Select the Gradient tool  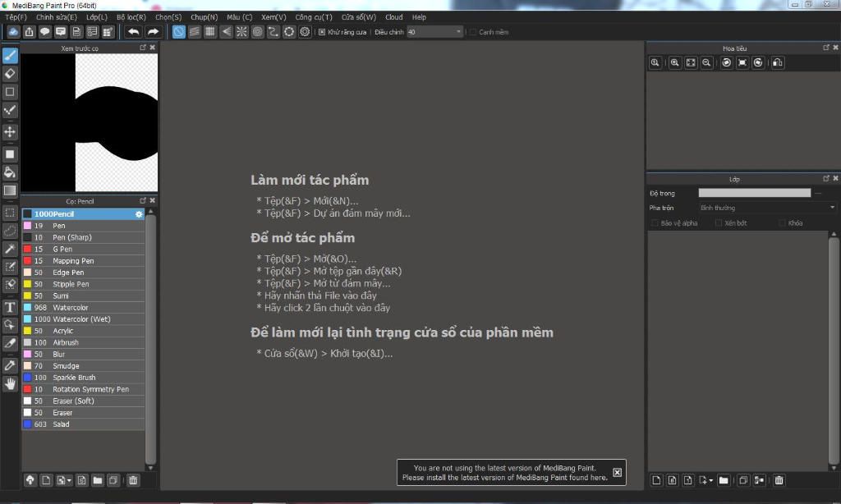10,190
